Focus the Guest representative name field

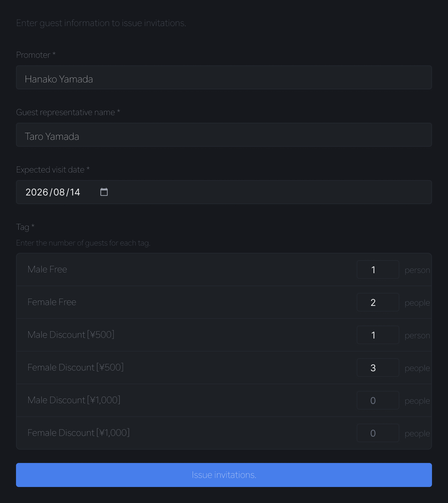click(x=224, y=135)
